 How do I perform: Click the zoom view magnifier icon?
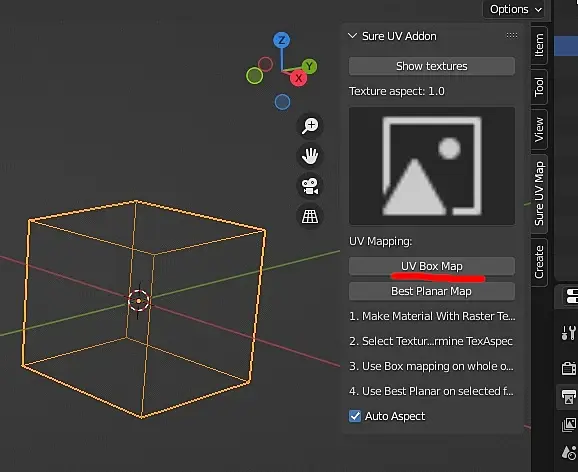[310, 126]
